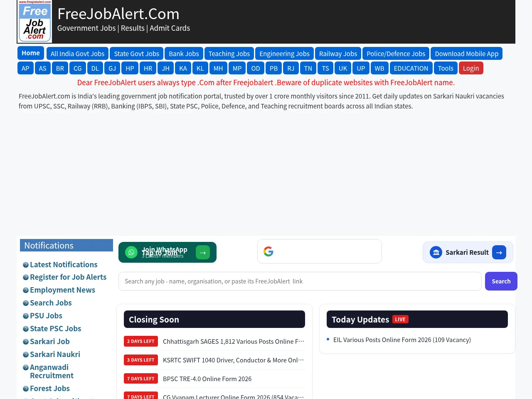Screen dimensions: 532x399
Task: Open the Tools menu button
Action: click(446, 68)
